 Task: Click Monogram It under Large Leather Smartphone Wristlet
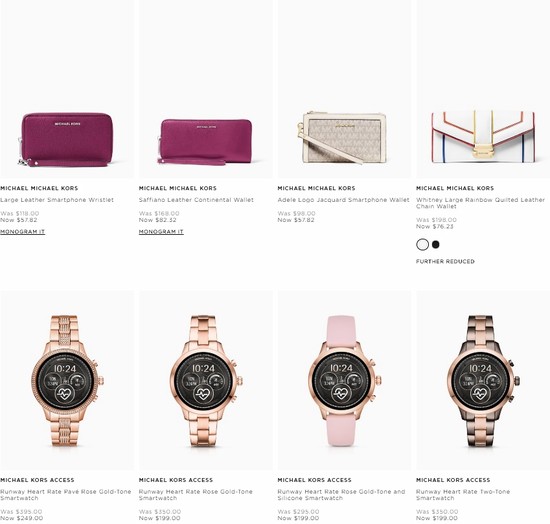point(22,232)
